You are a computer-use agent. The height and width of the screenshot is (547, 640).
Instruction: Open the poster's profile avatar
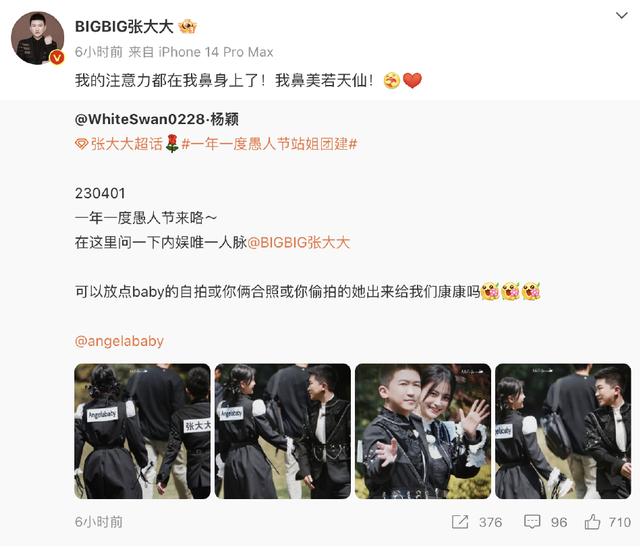38,38
